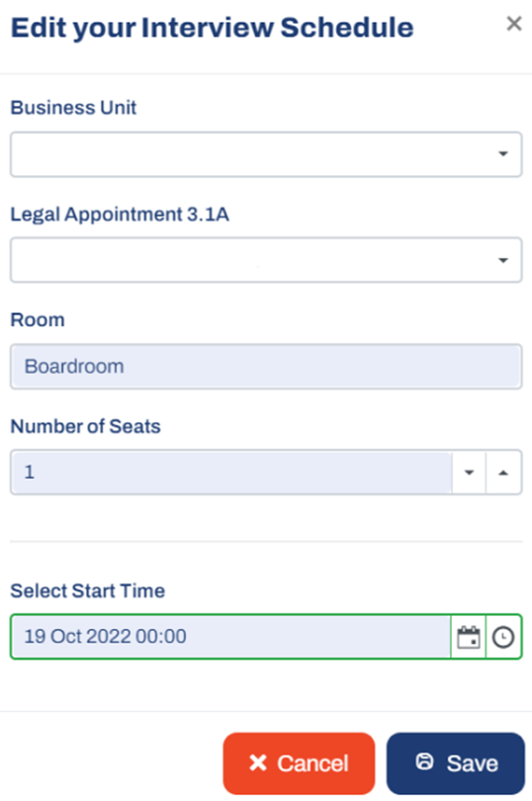The height and width of the screenshot is (801, 532).
Task: Open the Business Unit combo box field
Action: [x=266, y=154]
